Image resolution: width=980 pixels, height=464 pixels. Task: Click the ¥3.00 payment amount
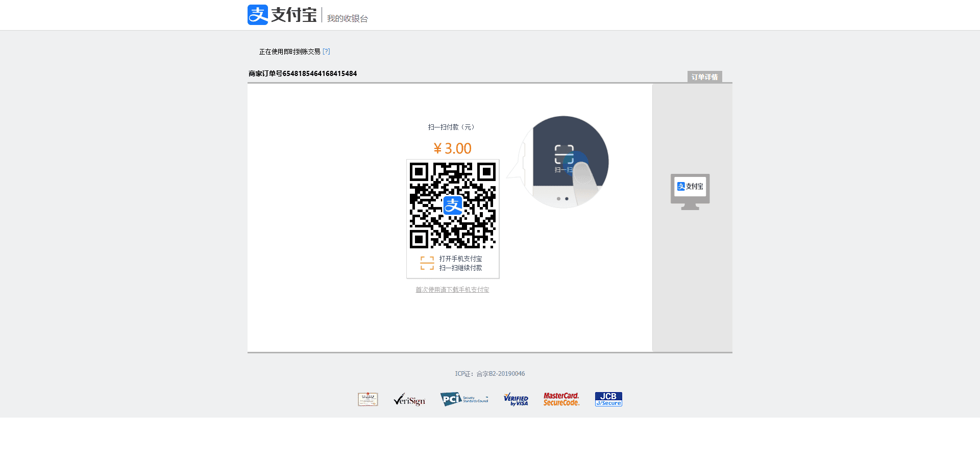click(x=452, y=148)
